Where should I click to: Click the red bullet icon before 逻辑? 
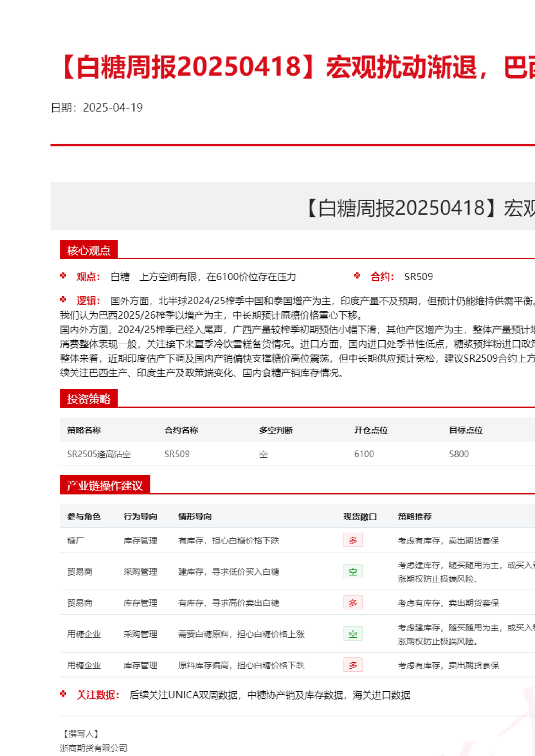click(63, 300)
